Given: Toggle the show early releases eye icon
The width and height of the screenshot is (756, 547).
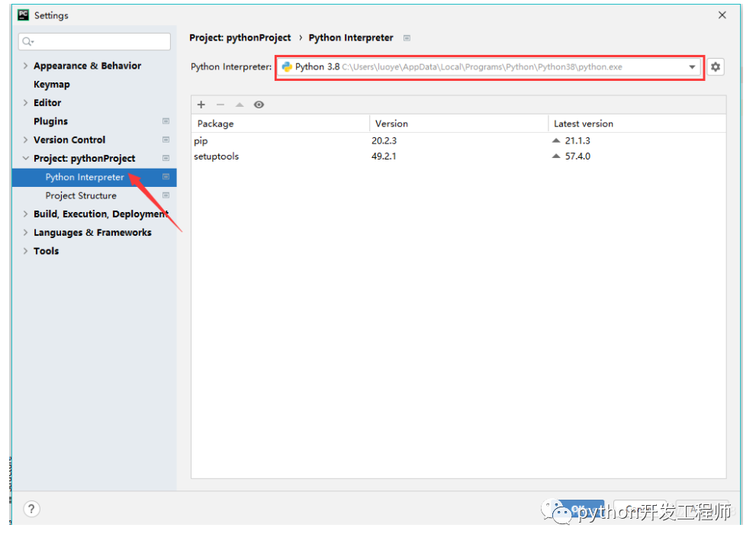Looking at the screenshot, I should coord(259,105).
